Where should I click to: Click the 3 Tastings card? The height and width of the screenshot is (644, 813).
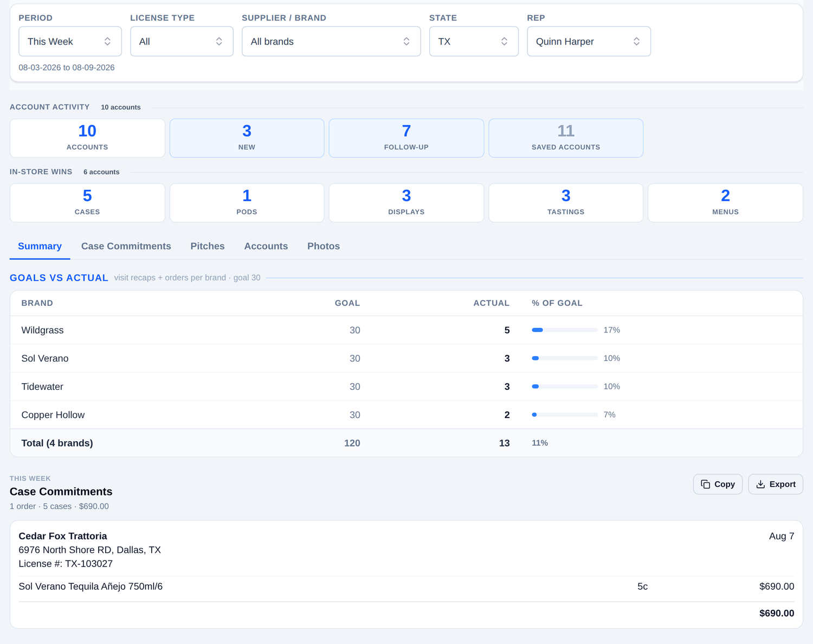(x=566, y=203)
